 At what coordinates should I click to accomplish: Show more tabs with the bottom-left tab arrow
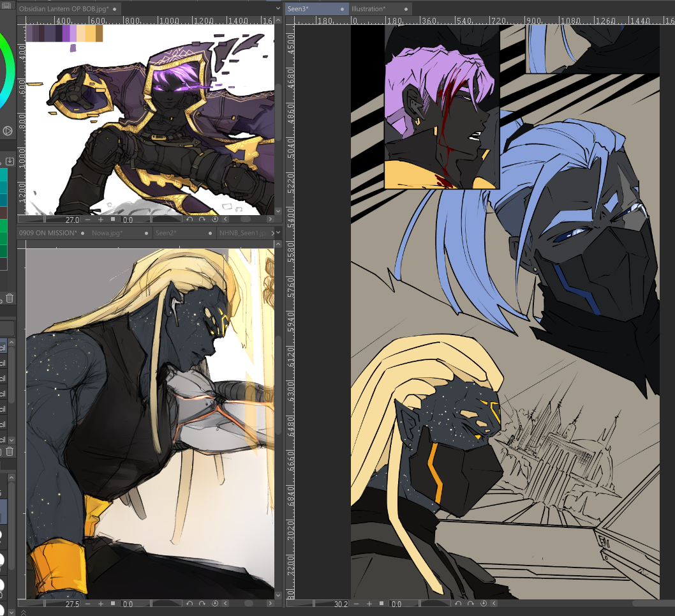coord(272,232)
